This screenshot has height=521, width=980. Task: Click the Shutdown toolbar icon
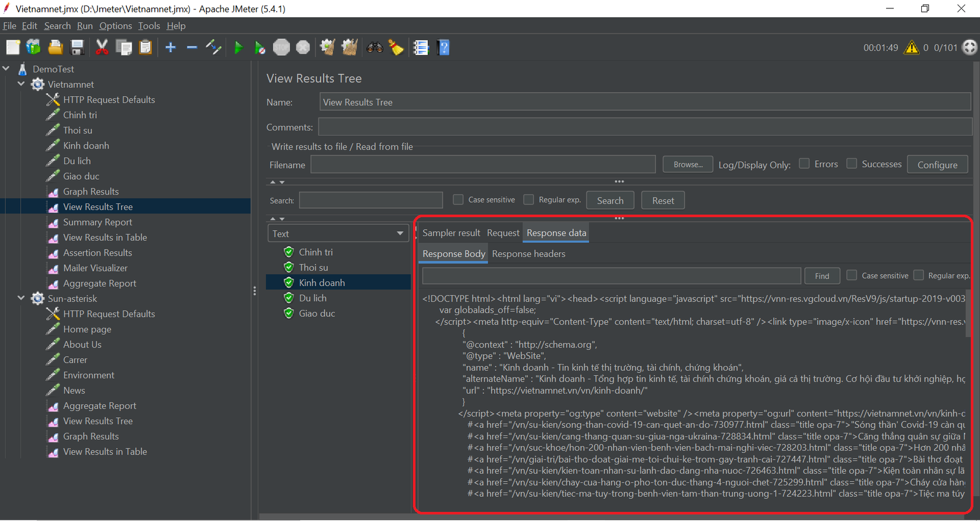pyautogui.click(x=303, y=47)
